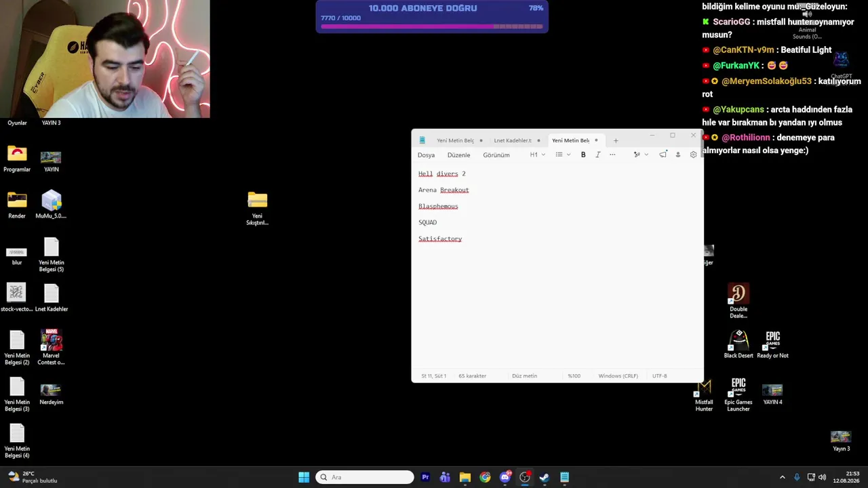868x488 pixels.
Task: Select Ready or Not desktop shortcut
Action: tap(772, 344)
